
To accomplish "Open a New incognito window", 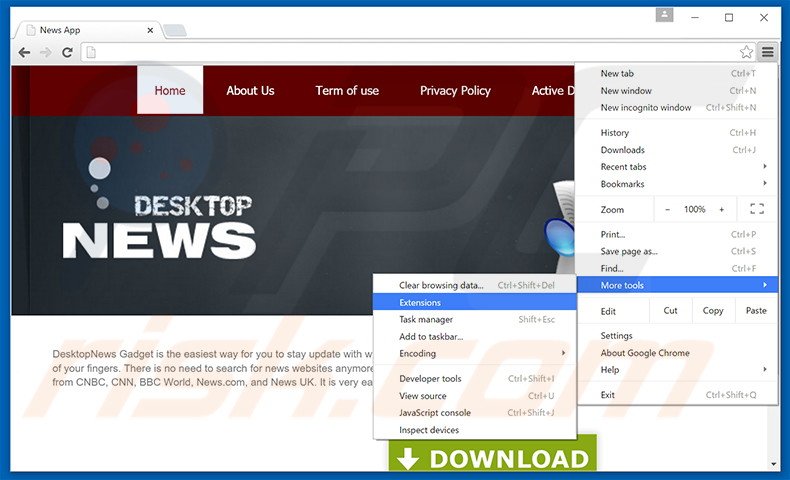I will pos(677,107).
